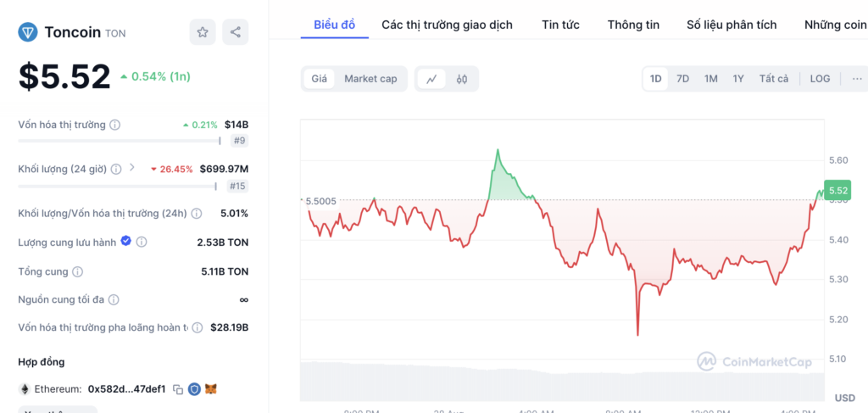868x413 pixels.
Task: Click the 0.54% (1n) change label
Action: coord(156,76)
